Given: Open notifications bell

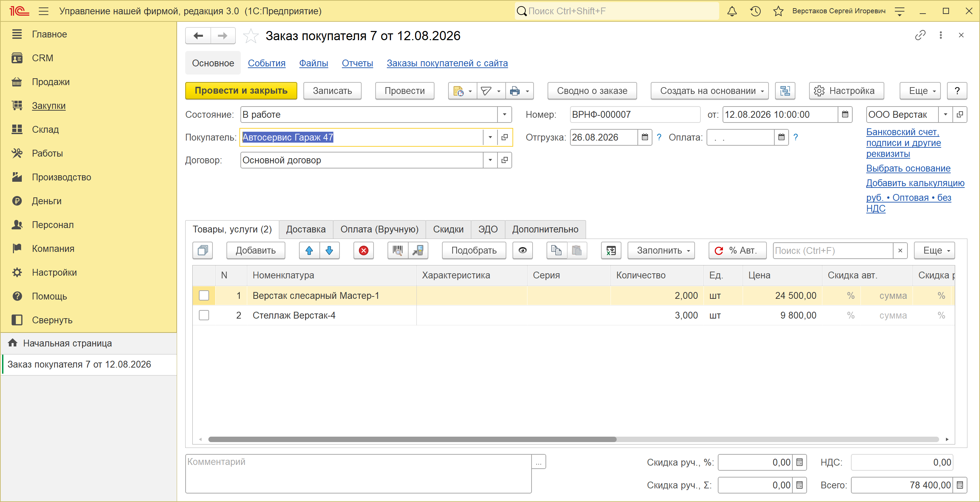Looking at the screenshot, I should pos(732,11).
